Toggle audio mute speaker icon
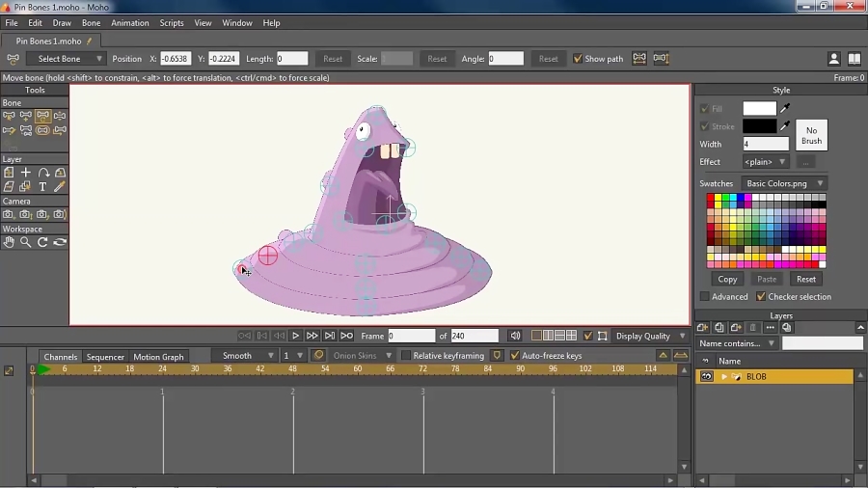 point(515,336)
